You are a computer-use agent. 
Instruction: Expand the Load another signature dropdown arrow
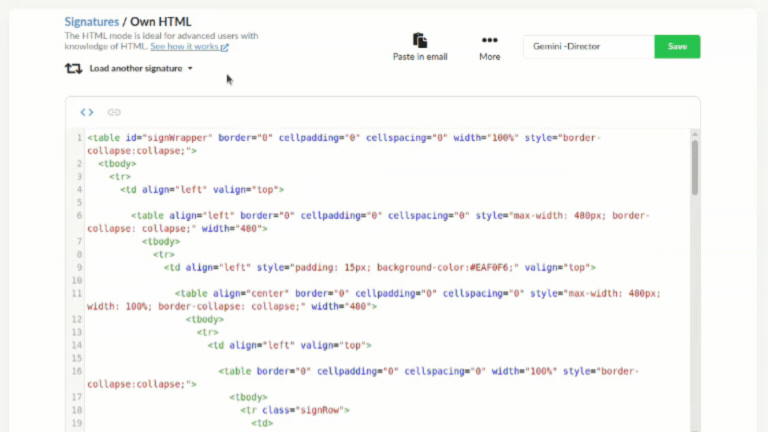point(190,69)
